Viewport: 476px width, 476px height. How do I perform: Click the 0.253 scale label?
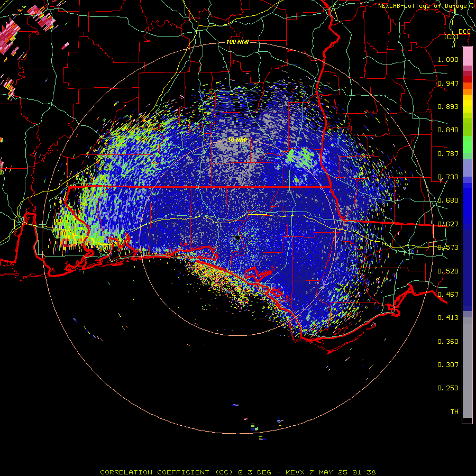448,388
